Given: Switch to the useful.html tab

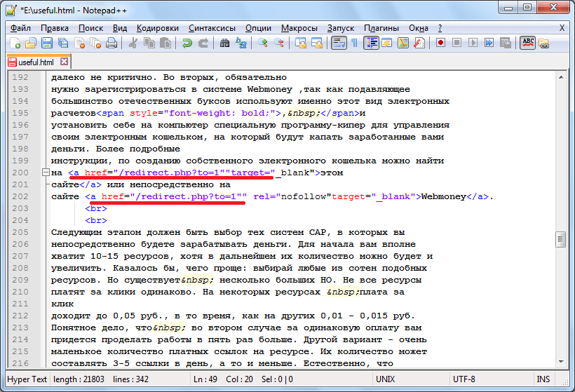Looking at the screenshot, I should 36,62.
